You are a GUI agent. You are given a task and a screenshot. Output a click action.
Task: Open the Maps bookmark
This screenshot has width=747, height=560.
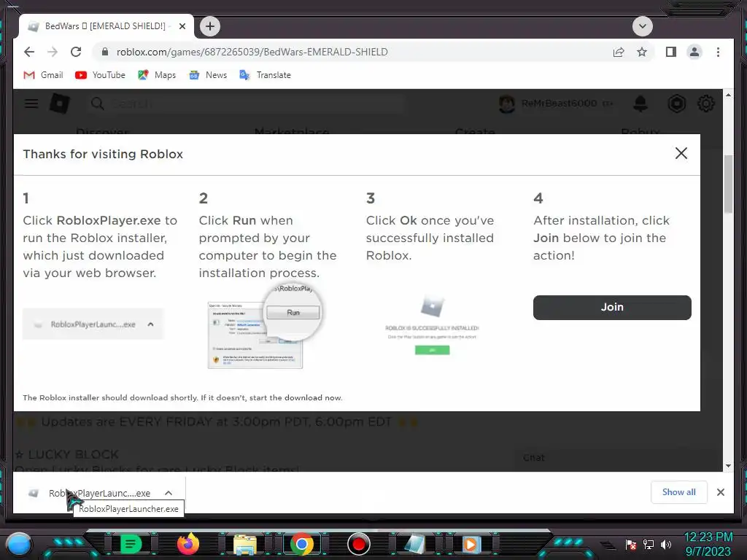tap(157, 75)
